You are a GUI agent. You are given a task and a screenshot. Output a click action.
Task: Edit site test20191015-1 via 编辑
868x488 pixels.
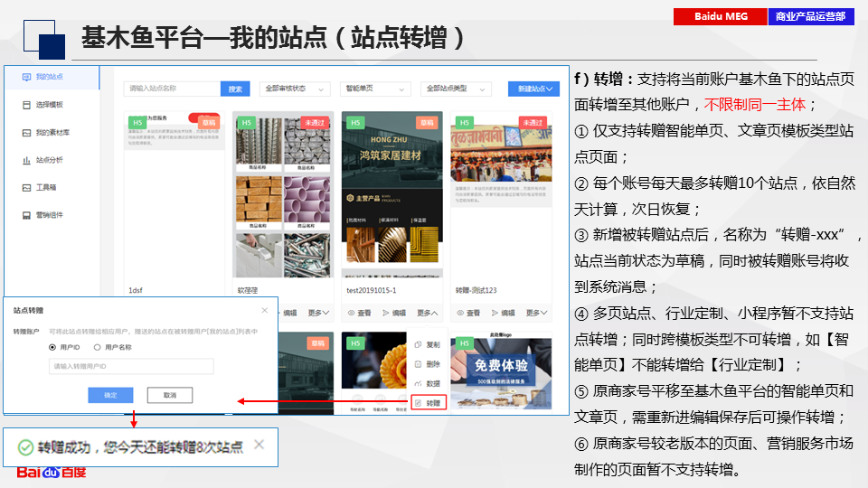point(394,313)
